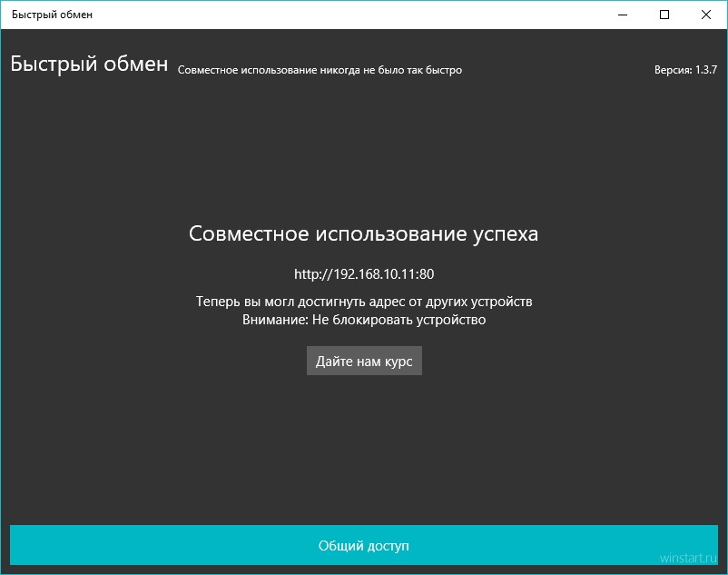Maximize the Быстрый обмен window
The height and width of the screenshot is (575, 728).
(x=664, y=15)
